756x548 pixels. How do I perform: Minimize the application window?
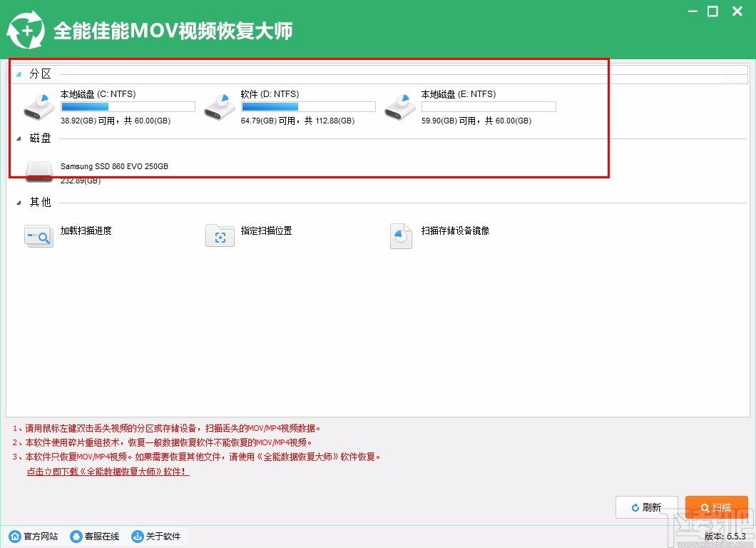(693, 11)
